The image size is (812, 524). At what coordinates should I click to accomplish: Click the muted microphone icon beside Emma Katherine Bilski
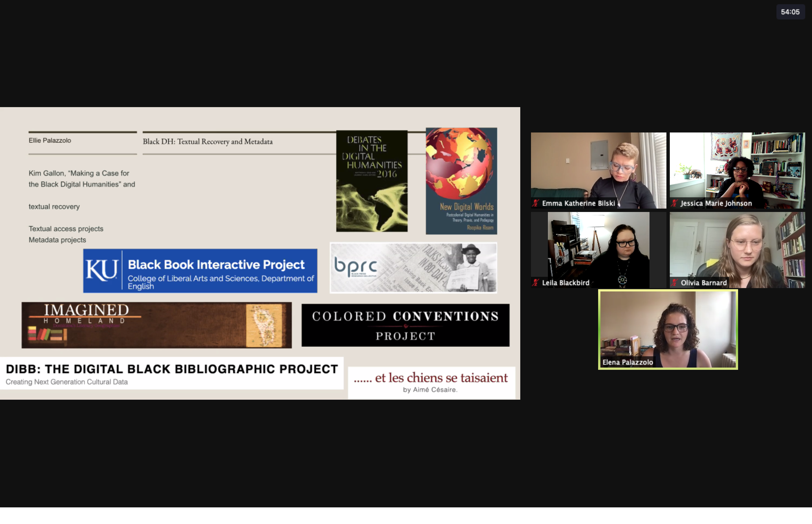click(536, 203)
